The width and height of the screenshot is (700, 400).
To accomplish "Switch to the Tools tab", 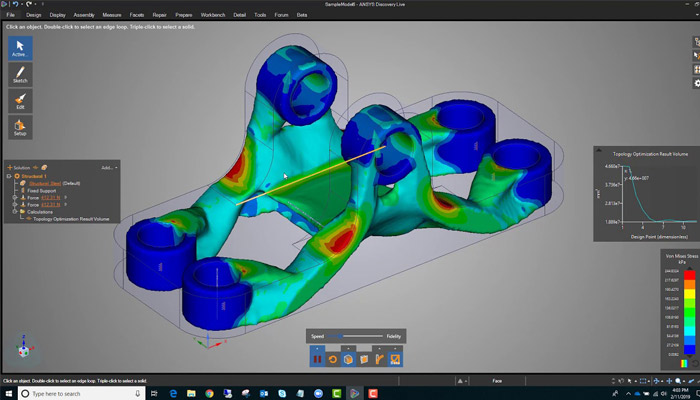I will [x=260, y=15].
